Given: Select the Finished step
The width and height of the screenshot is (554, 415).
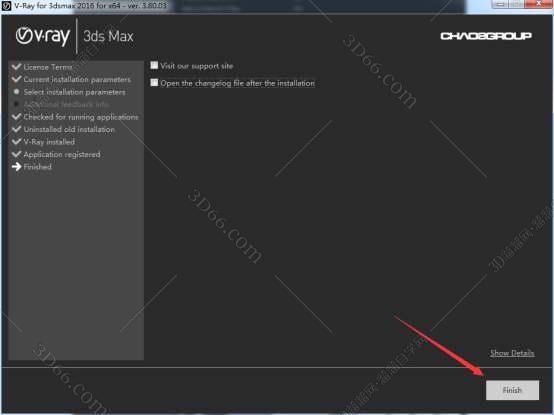Looking at the screenshot, I should pyautogui.click(x=37, y=167).
